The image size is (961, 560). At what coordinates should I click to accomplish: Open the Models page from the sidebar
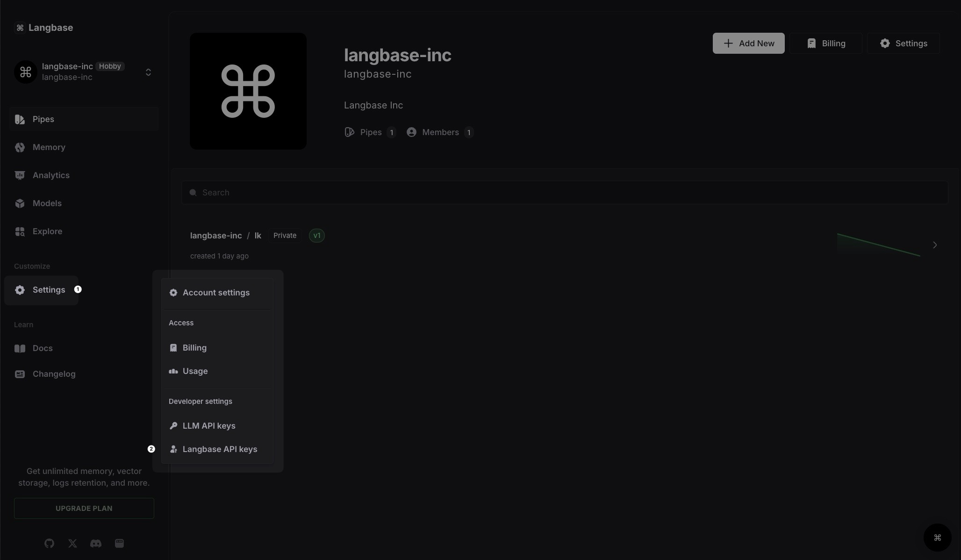(x=47, y=203)
